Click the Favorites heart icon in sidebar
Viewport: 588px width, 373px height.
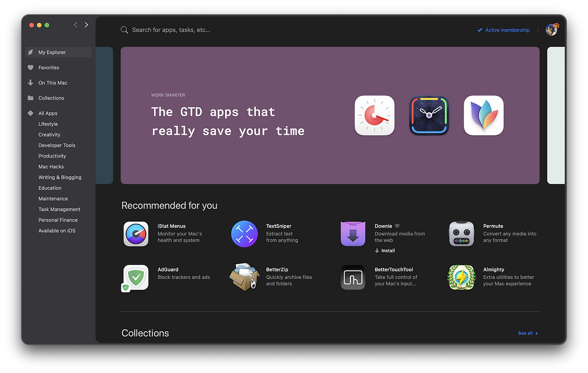click(x=30, y=68)
